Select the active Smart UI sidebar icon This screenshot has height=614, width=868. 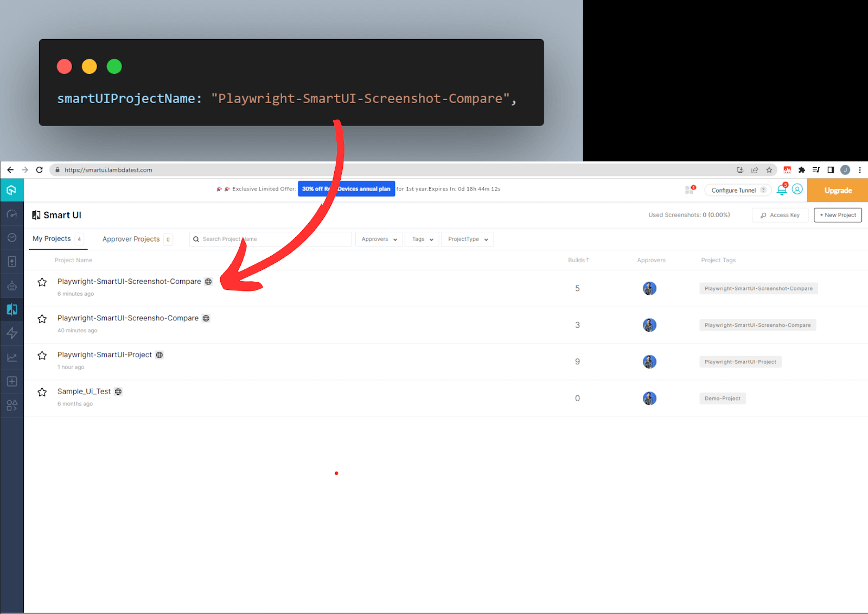point(11,309)
